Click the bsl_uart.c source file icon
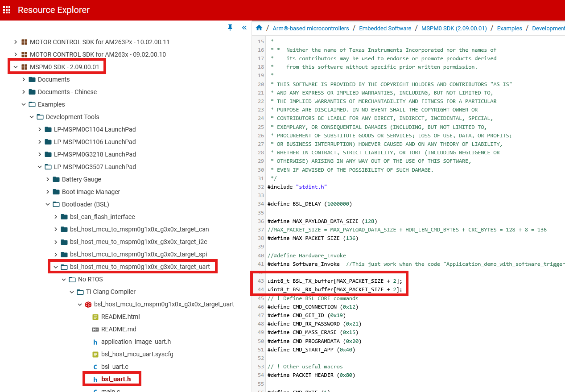 click(95, 367)
